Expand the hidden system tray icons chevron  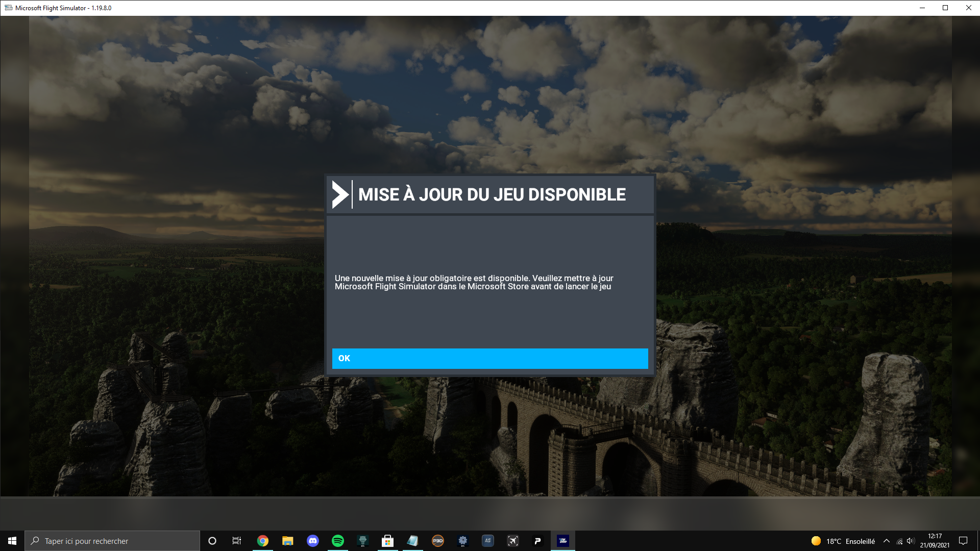(x=887, y=541)
